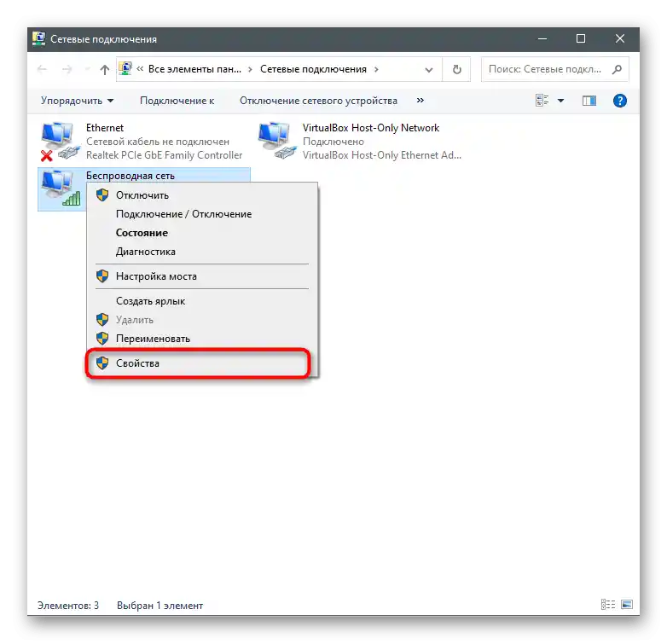Click the Forward navigation arrow
667x644 pixels.
[x=67, y=69]
